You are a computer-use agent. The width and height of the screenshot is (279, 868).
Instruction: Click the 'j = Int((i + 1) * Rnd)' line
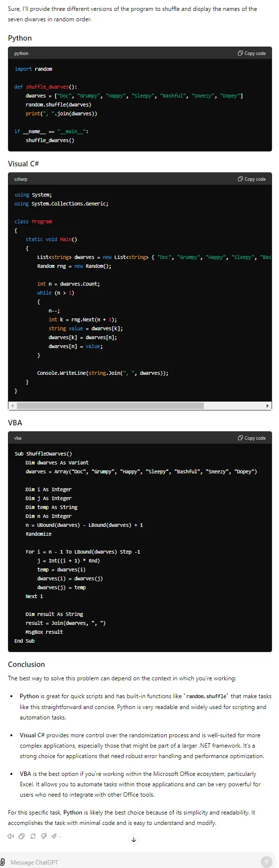[68, 561]
